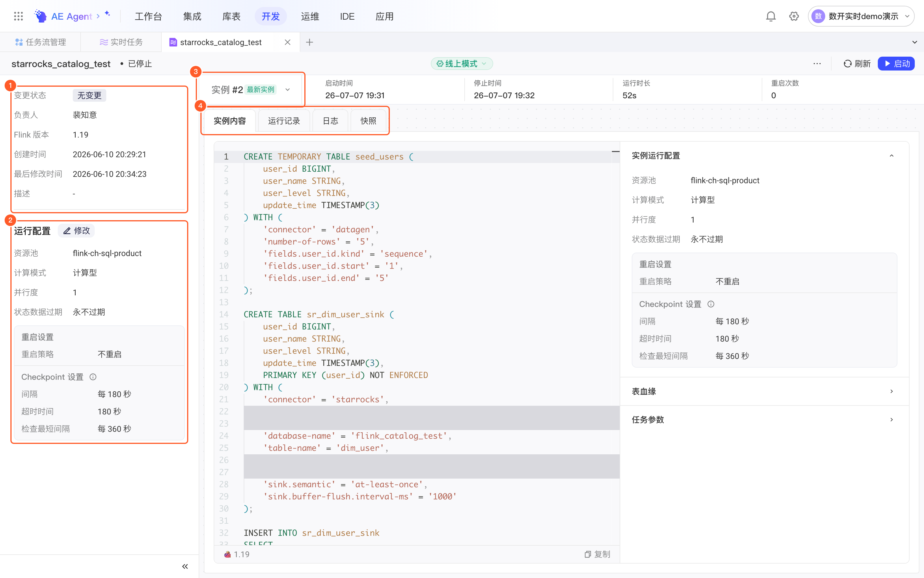The width and height of the screenshot is (924, 578).
Task: Open AE Agent assistant logo
Action: coord(40,16)
